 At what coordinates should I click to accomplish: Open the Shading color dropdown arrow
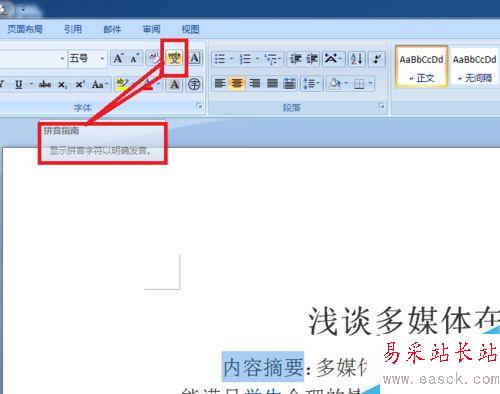click(346, 83)
